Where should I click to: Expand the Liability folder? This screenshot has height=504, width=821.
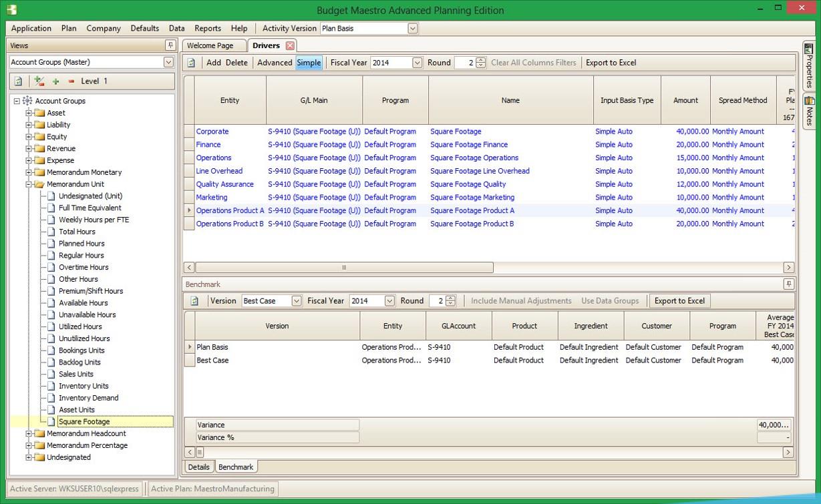pos(29,125)
